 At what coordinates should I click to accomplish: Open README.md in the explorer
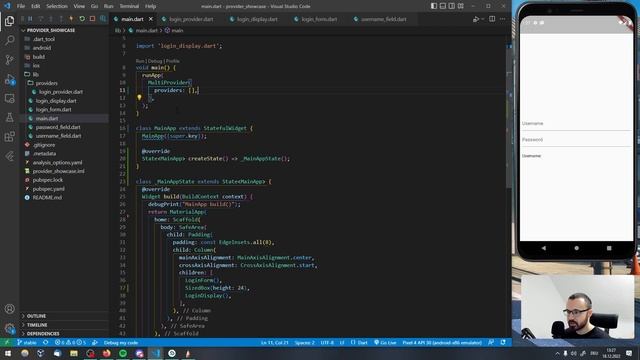47,198
